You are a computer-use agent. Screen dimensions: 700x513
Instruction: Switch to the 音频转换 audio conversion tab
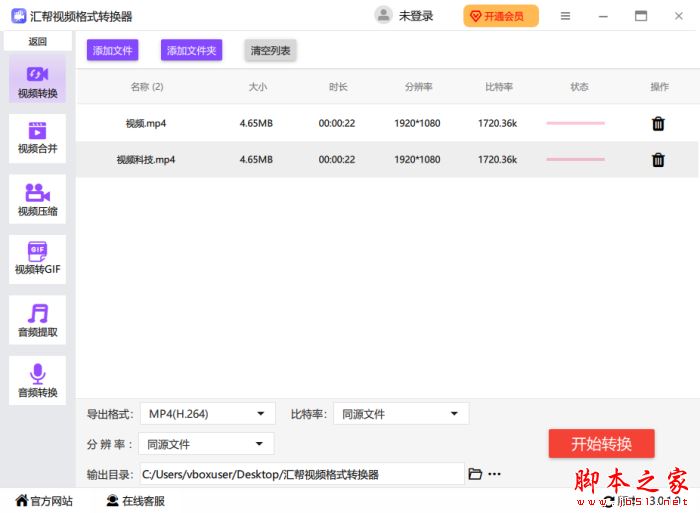pyautogui.click(x=38, y=380)
